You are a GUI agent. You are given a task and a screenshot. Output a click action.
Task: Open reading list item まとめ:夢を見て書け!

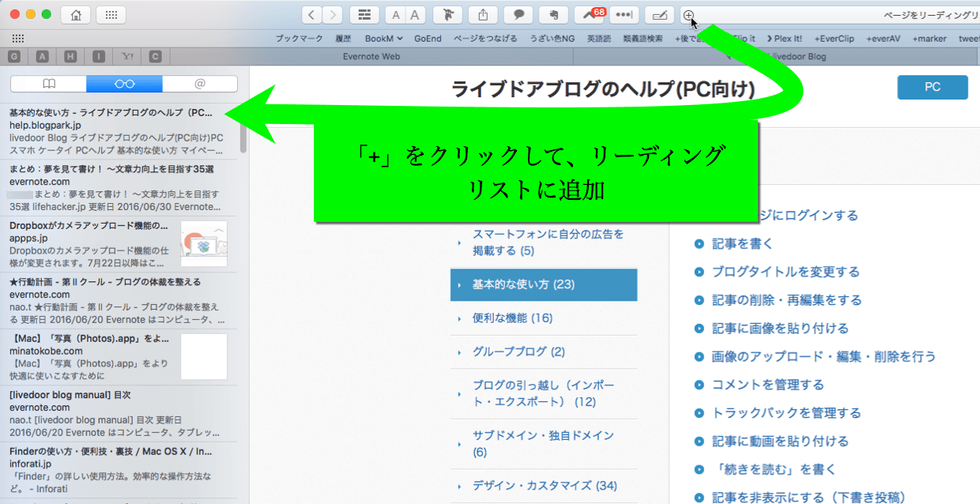(119, 186)
